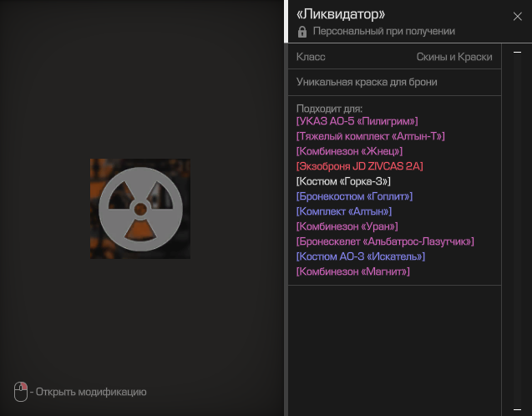Open link [Бронескелет «Альбатрос-Лазутчик»]
Screen dimensions: 532x416
tap(385, 241)
